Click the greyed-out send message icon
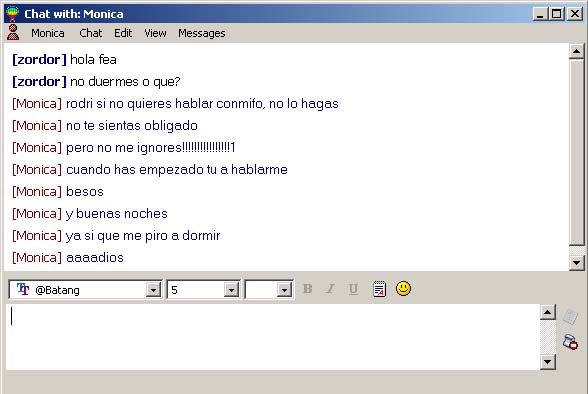This screenshot has height=394, width=588. click(x=570, y=316)
